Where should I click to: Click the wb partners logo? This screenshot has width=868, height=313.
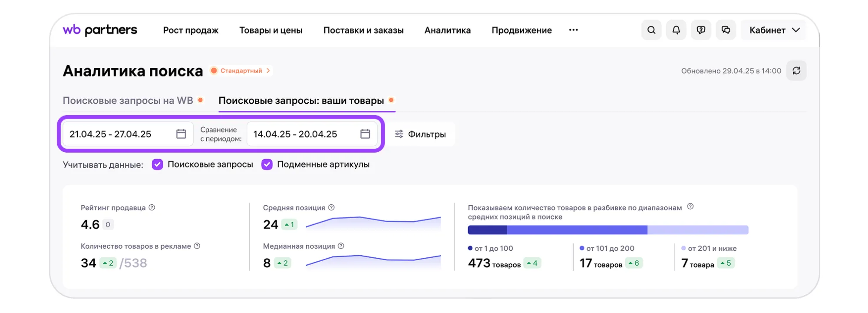tap(100, 30)
